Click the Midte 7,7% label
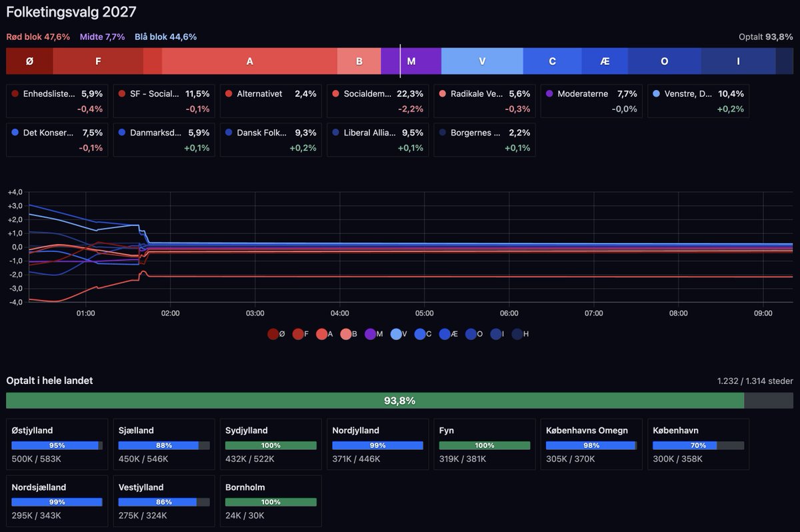Viewport: 800px width, 532px height. click(102, 37)
